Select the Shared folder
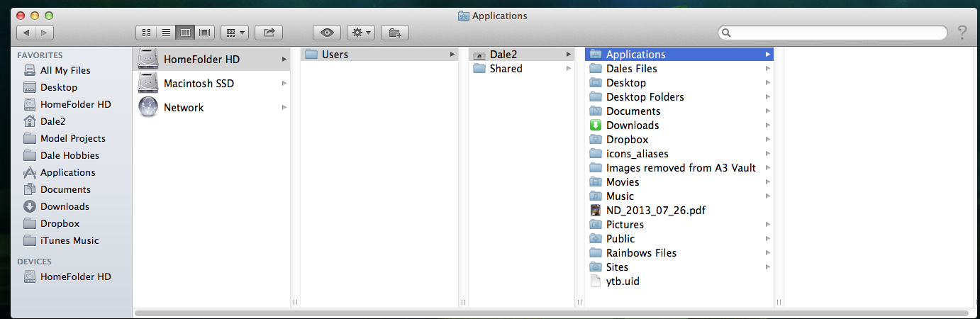Screen dimensions: 980x319 pos(521,69)
